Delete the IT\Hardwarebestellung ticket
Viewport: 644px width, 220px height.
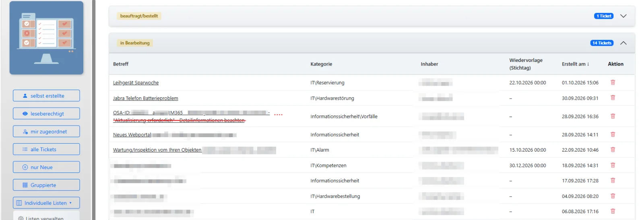tap(613, 196)
